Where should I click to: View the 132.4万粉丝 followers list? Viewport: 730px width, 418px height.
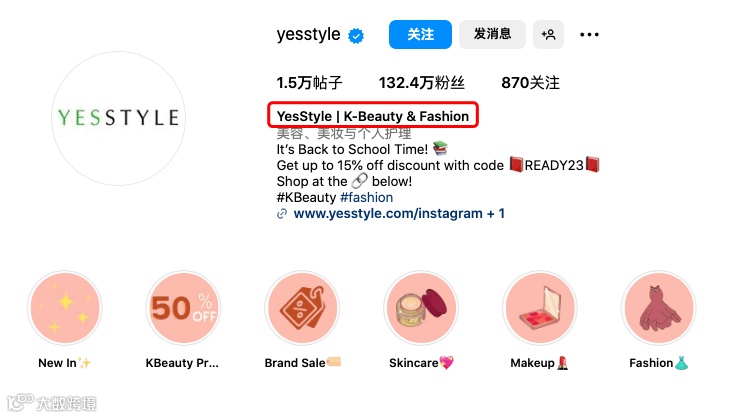point(421,83)
